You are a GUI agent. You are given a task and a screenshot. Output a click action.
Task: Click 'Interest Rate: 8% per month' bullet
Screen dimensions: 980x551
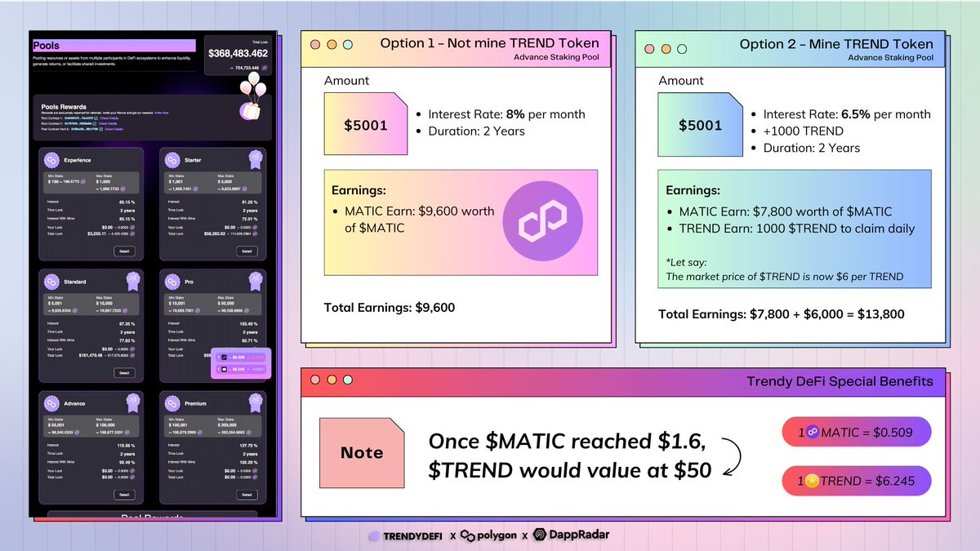point(506,113)
